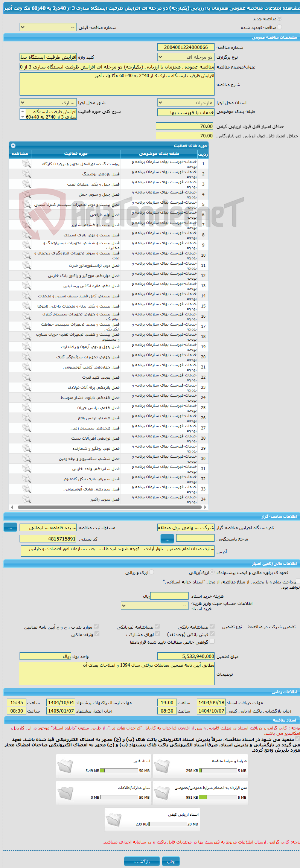Image resolution: width=300 pixels, height=868 pixels.
Task: Click ellipsis button beside مسئول ثبت مناقصه
Action: coord(10,528)
